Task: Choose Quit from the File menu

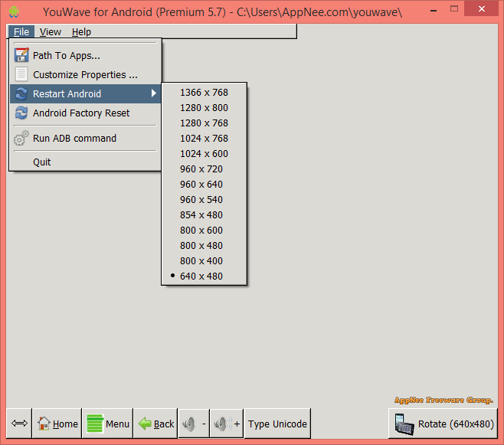Action: (x=86, y=162)
